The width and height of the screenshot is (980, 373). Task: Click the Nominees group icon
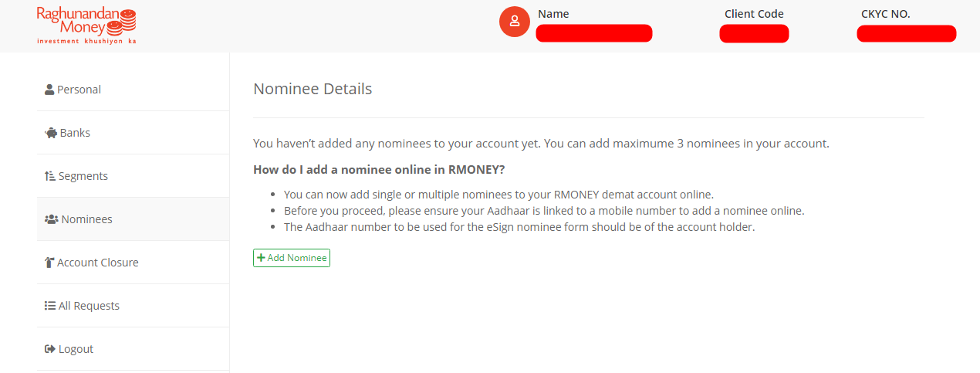pyautogui.click(x=52, y=219)
